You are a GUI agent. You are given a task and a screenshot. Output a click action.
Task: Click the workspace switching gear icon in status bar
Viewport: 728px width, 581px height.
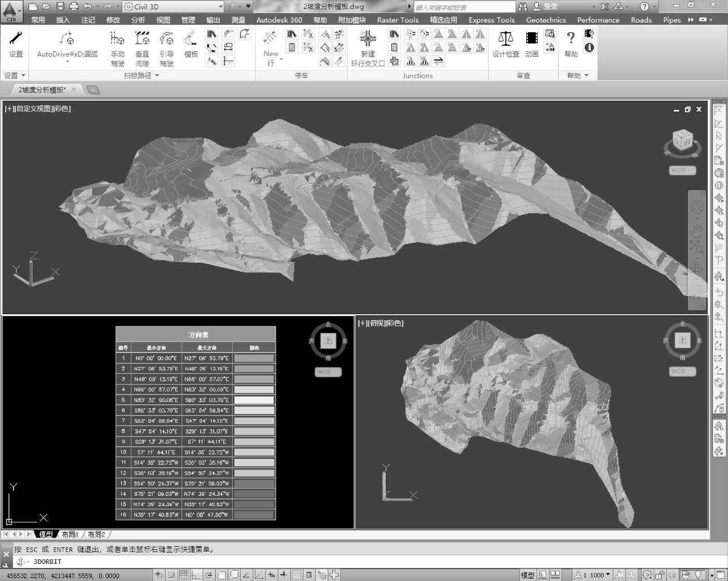pos(647,575)
